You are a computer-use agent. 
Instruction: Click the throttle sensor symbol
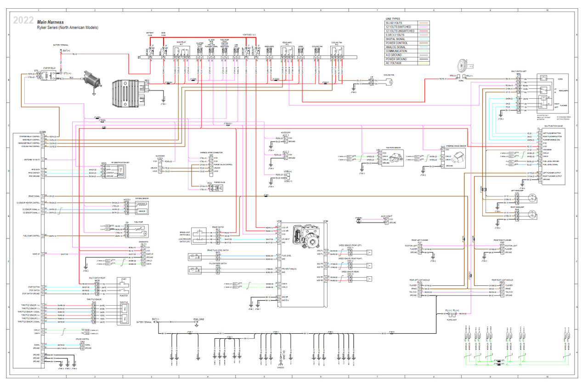pos(124,314)
